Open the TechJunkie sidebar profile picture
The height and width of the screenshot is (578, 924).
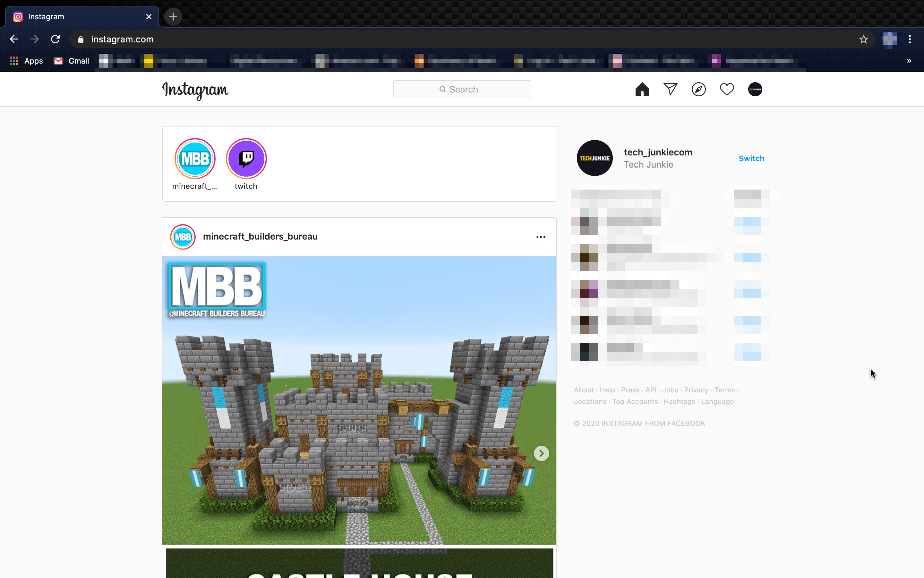(595, 158)
